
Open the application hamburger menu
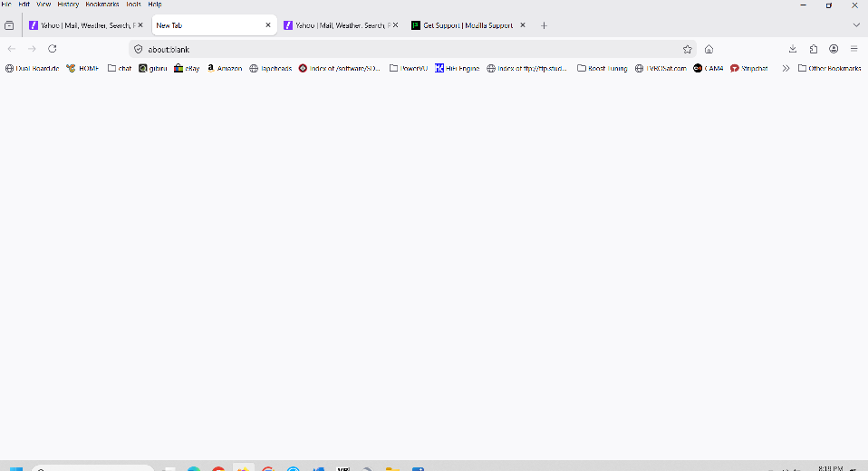[x=854, y=49]
